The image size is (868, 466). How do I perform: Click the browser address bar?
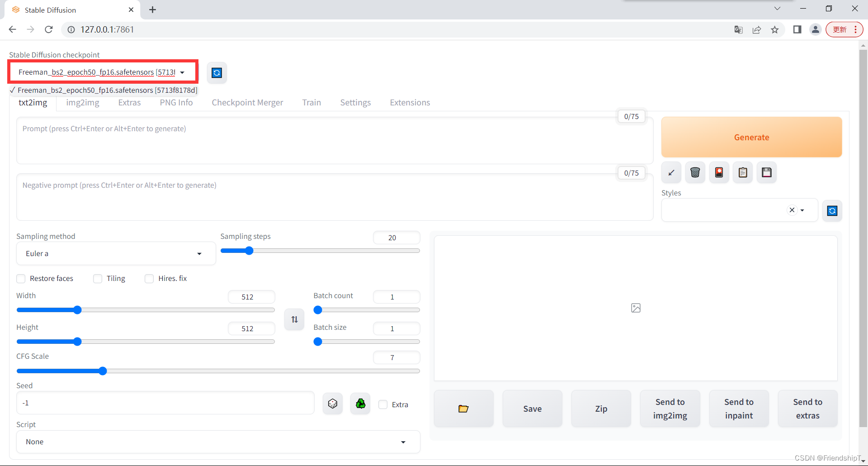point(398,29)
